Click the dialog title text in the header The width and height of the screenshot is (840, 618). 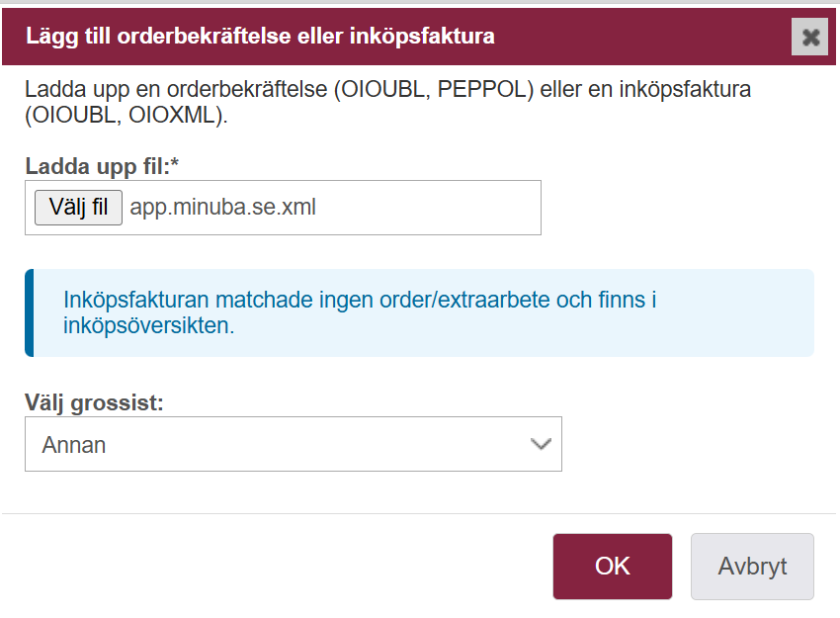pos(261,38)
